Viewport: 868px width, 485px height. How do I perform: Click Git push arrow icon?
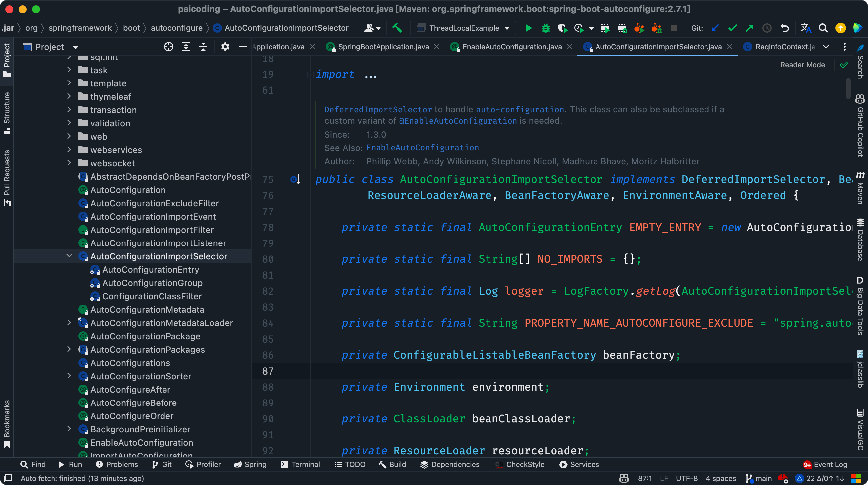point(749,28)
